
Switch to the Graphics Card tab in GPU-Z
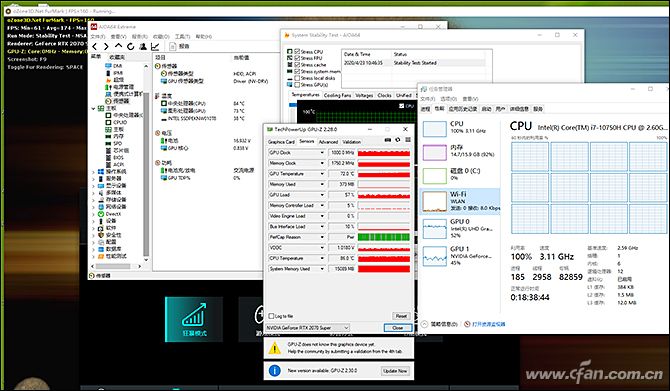pos(281,141)
